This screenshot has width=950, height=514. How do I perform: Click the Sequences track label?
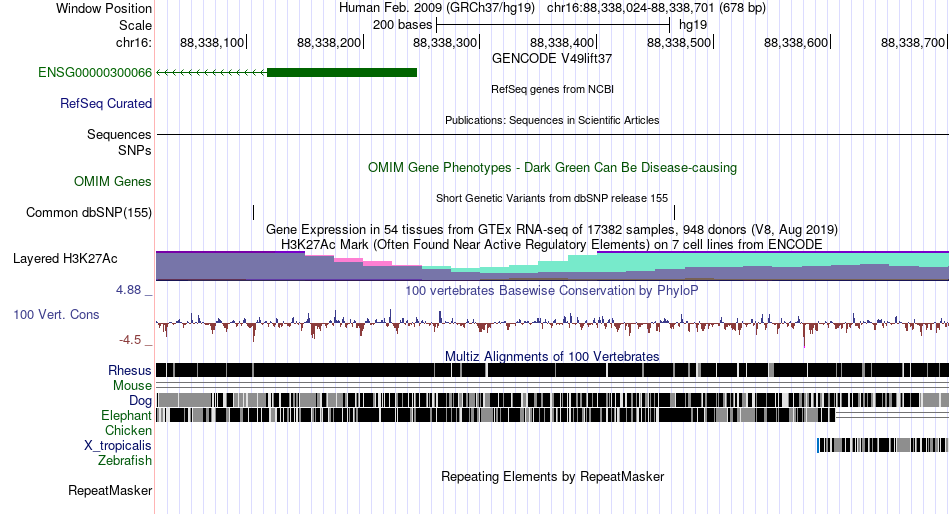pyautogui.click(x=119, y=135)
